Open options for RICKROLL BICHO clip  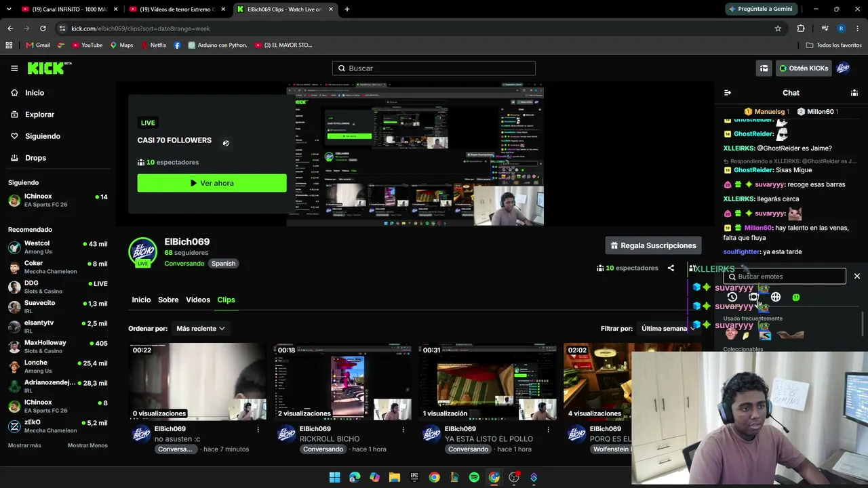[x=403, y=429]
